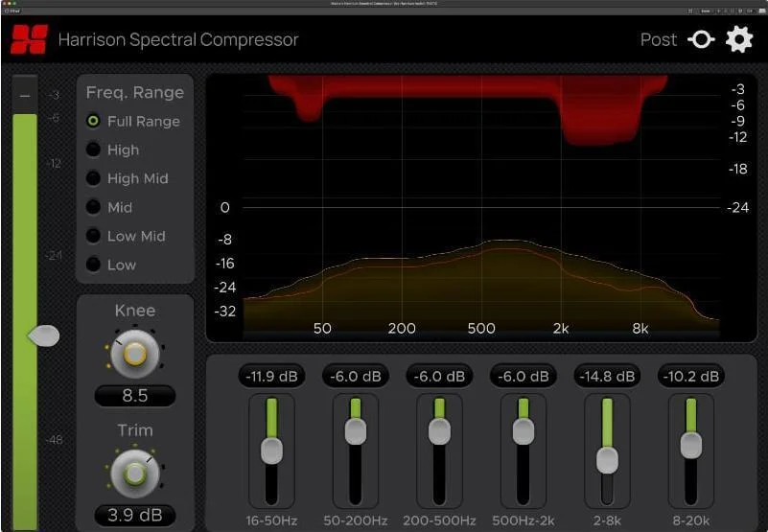Click the -10.2 dB value box
The height and width of the screenshot is (532, 768).
click(691, 376)
